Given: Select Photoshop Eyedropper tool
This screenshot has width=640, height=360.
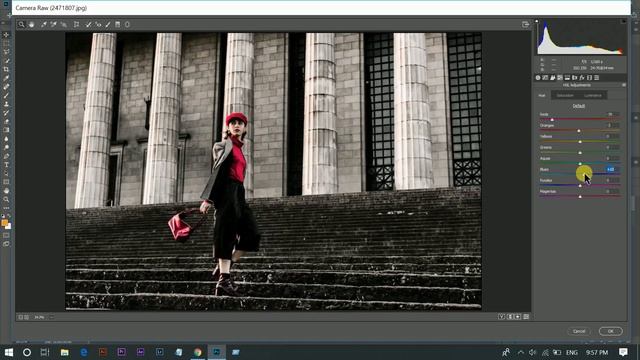Looking at the screenshot, I should click(x=6, y=78).
